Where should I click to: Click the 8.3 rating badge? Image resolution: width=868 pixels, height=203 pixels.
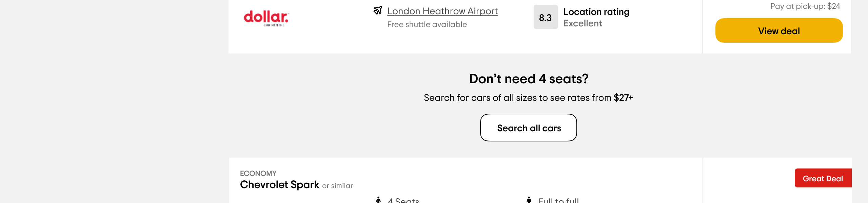point(546,17)
